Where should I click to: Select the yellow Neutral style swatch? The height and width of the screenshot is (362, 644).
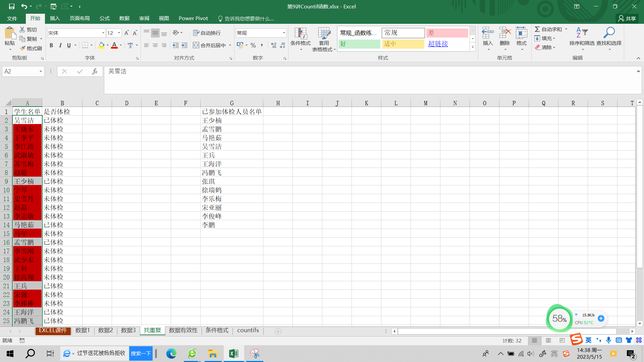pos(403,44)
